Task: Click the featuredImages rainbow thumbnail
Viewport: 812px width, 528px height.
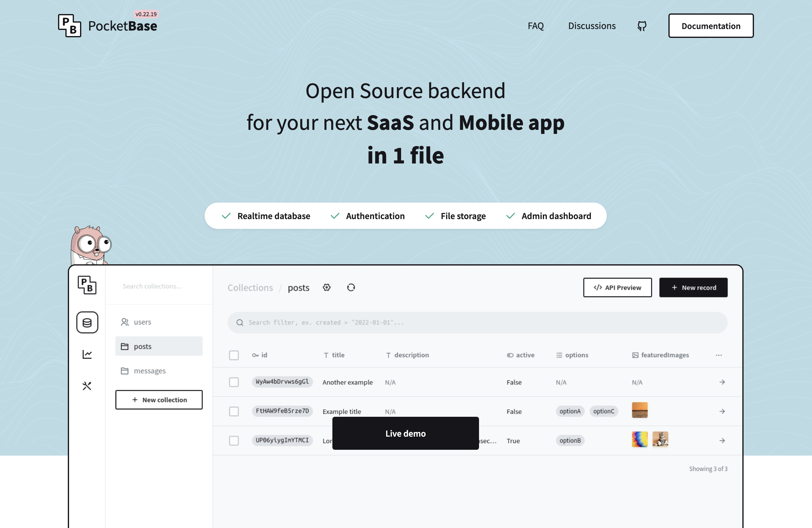Action: [x=639, y=440]
